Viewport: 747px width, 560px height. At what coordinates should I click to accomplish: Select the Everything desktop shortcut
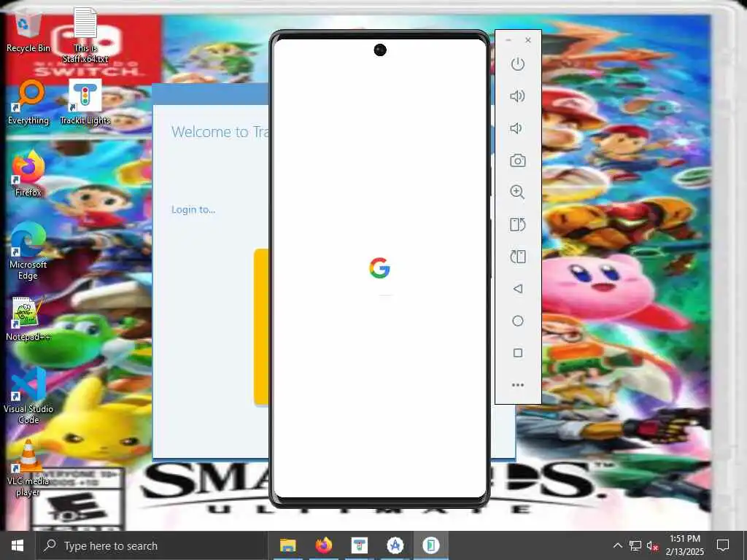click(28, 103)
